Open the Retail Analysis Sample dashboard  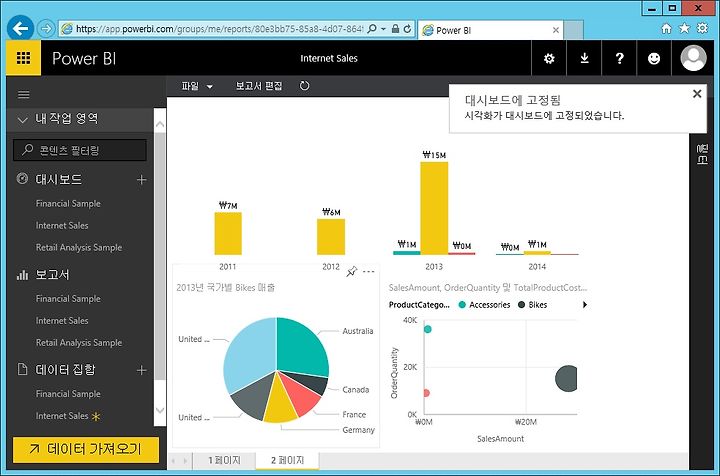pyautogui.click(x=79, y=247)
